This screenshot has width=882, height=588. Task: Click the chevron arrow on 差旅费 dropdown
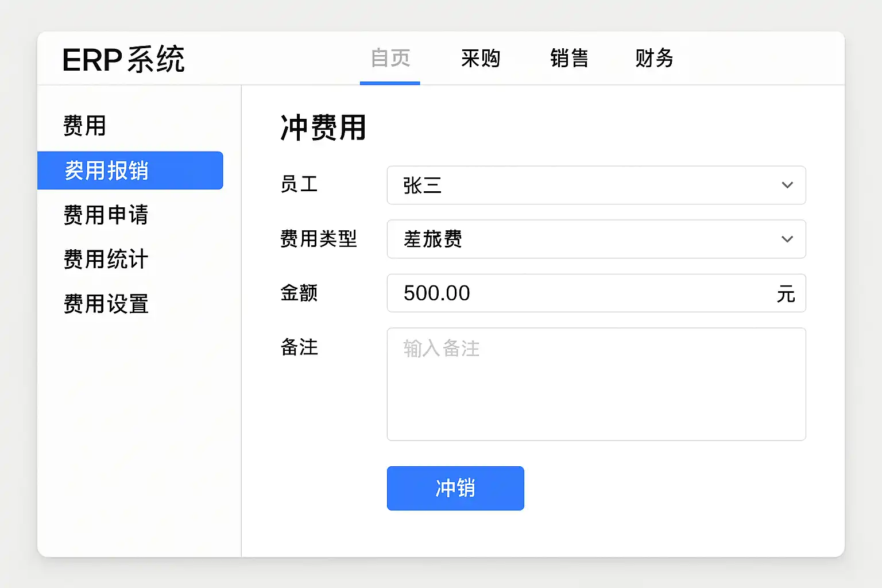pyautogui.click(x=787, y=239)
